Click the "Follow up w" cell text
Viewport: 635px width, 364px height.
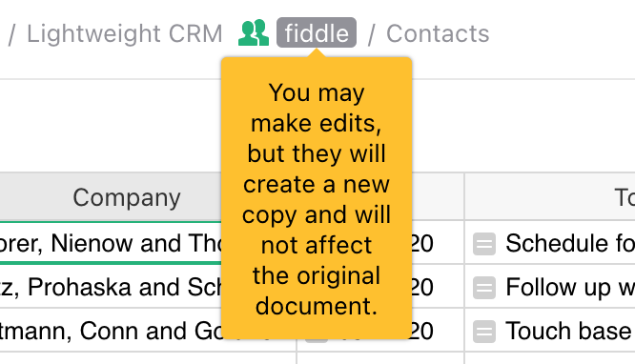(570, 287)
